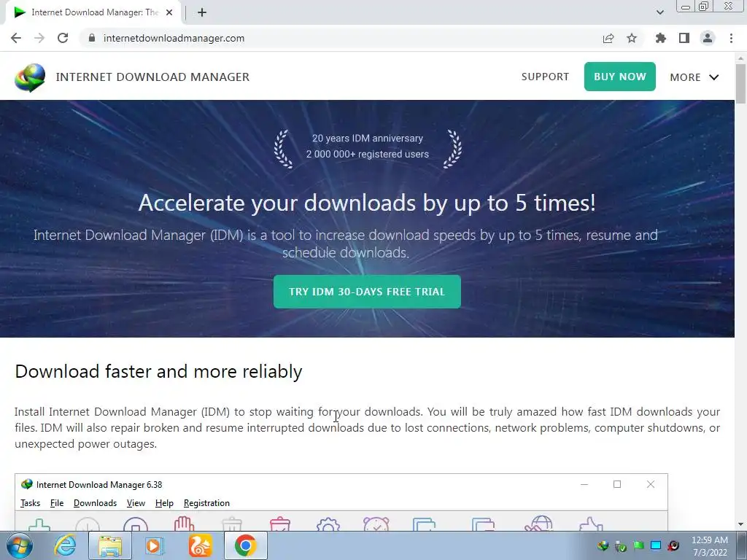The image size is (747, 560).
Task: Open a new tab with plus icon
Action: (202, 12)
